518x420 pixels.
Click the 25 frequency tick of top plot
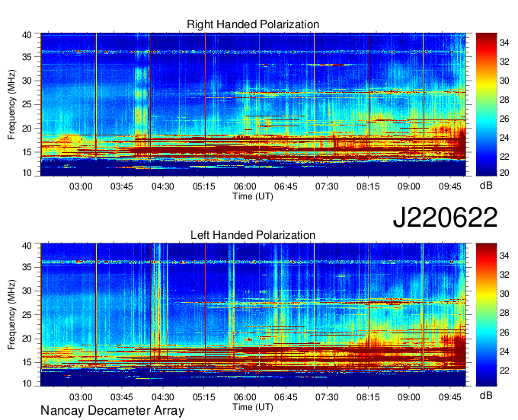[27, 104]
